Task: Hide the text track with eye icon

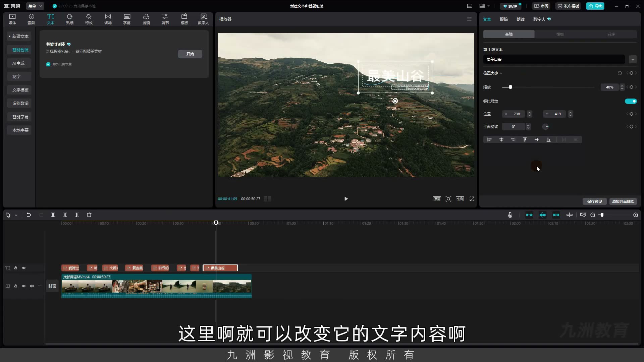Action: point(24,268)
